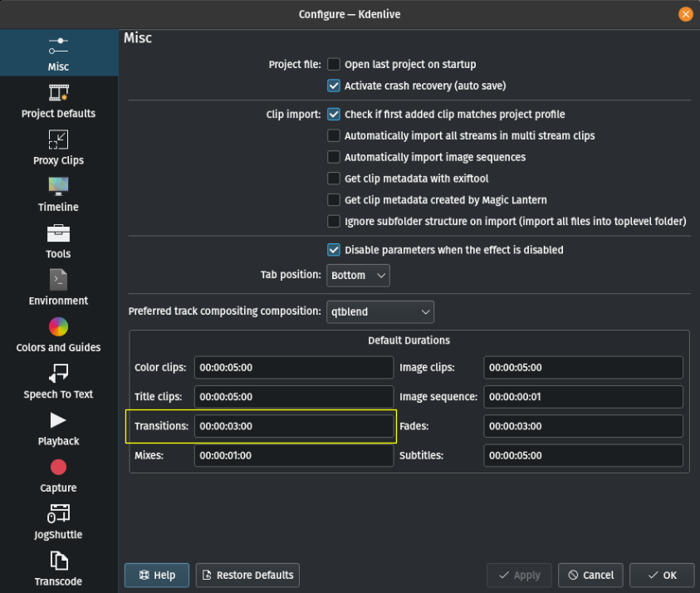Open the Speech To Text settings
The image size is (700, 593).
coord(57,382)
